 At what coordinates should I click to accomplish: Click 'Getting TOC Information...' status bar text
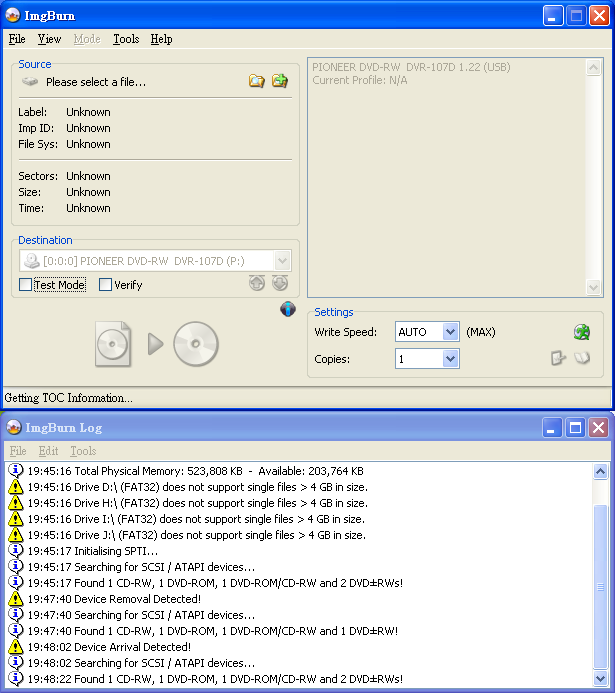68,398
